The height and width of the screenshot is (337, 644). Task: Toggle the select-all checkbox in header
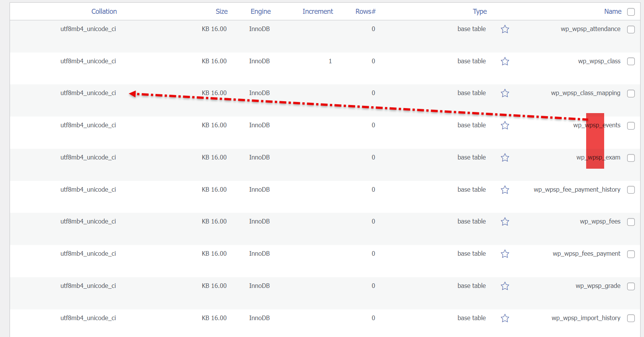click(631, 12)
